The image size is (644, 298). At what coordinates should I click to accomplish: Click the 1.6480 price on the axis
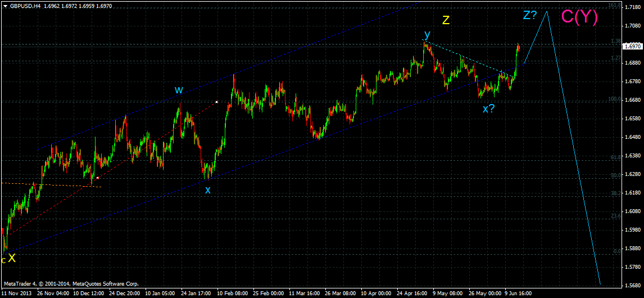coord(633,137)
